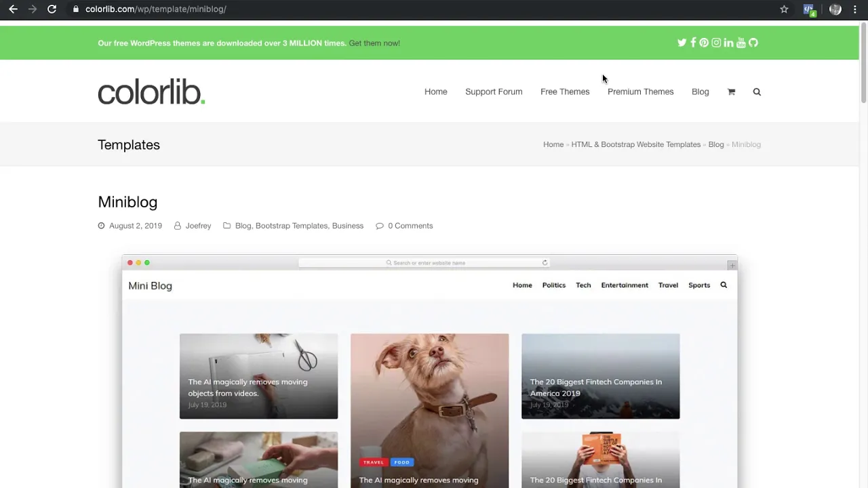Open the Free Themes menu item

pos(565,91)
